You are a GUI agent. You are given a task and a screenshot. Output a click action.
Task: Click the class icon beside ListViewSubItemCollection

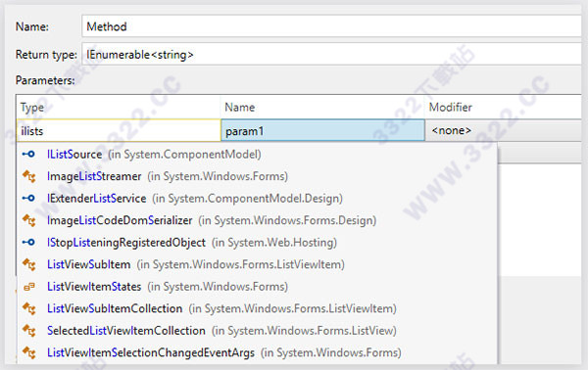click(29, 308)
